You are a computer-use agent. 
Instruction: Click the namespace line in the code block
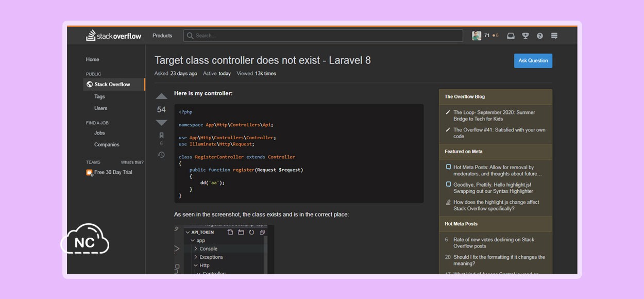pyautogui.click(x=226, y=125)
